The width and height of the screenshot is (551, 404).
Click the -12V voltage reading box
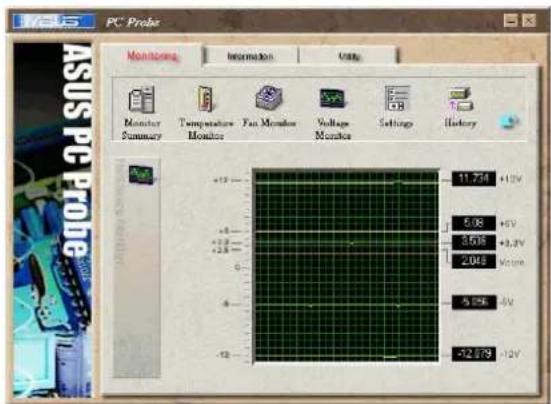474,354
